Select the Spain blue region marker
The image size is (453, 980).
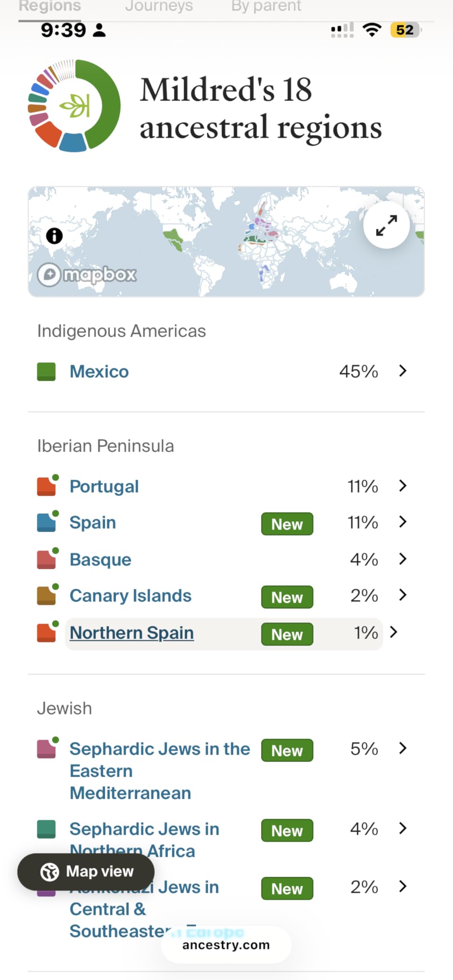45,522
